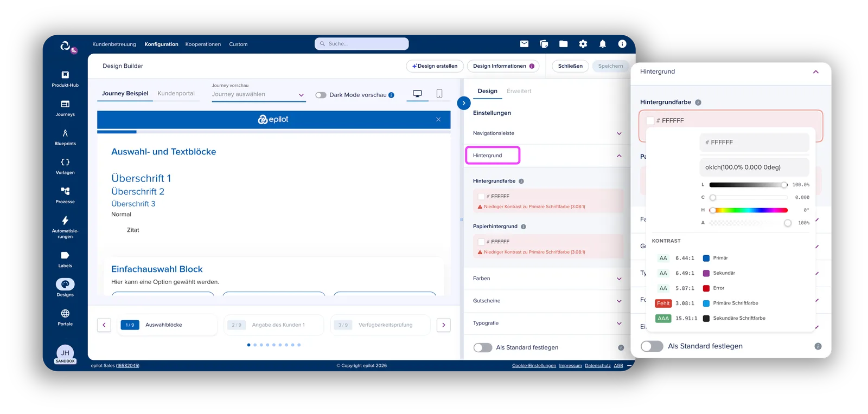This screenshot has height=414, width=868.
Task: Click Design Informationen button
Action: (503, 66)
